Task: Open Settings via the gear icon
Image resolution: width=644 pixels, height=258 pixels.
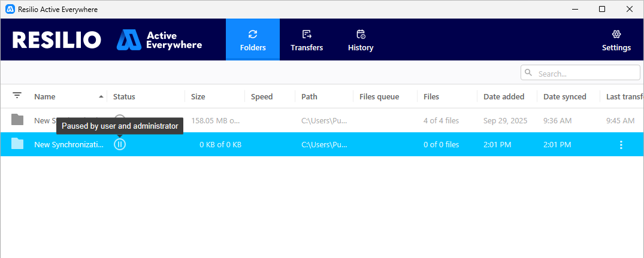Action: [x=616, y=40]
